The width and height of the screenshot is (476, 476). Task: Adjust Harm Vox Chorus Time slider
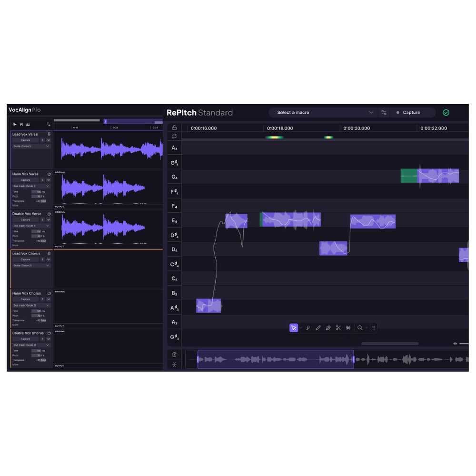[39, 311]
